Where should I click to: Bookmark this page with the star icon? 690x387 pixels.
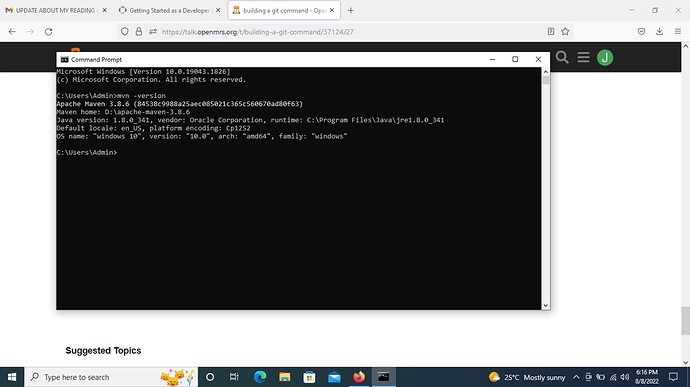[x=565, y=31]
